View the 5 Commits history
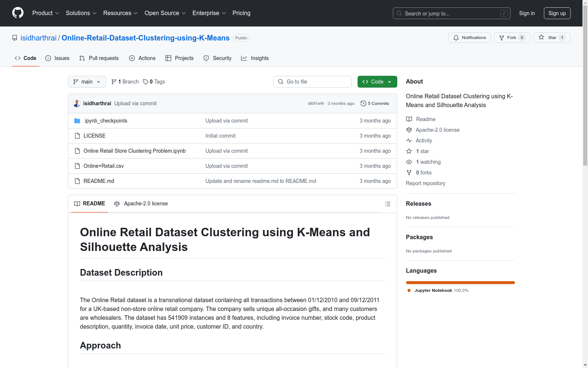 pos(375,103)
